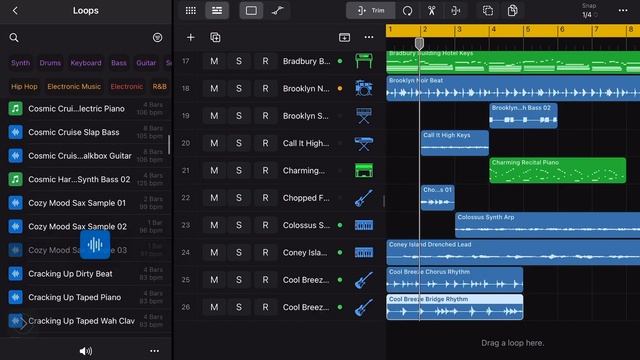Image resolution: width=640 pixels, height=360 pixels.
Task: Open Cool Breez track 25 guitar icon
Action: 363,280
